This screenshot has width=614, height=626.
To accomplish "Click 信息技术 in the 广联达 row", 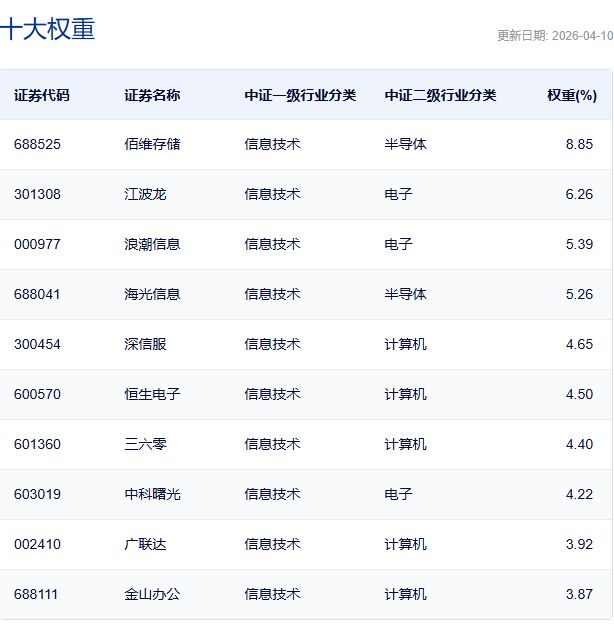I will [x=272, y=544].
